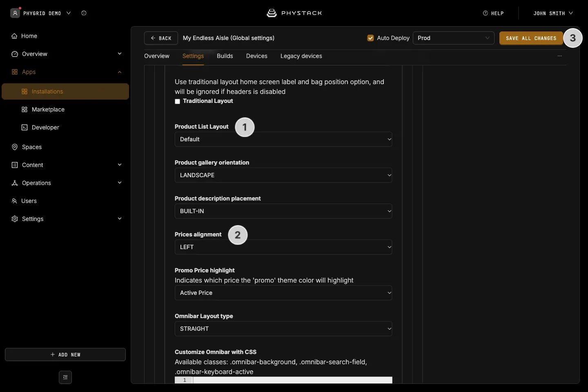Toggle the Auto Deploy checkbox
588x392 pixels.
pos(371,38)
